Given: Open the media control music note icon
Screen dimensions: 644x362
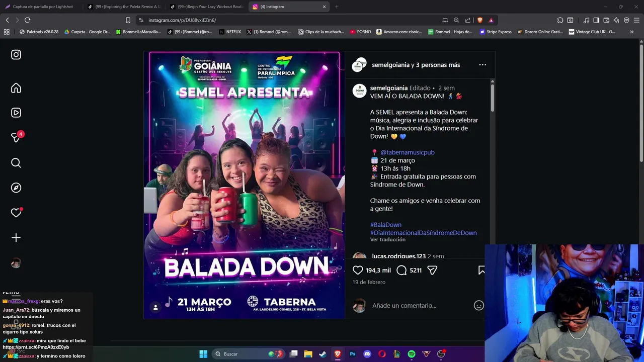Looking at the screenshot, I should (586, 20).
